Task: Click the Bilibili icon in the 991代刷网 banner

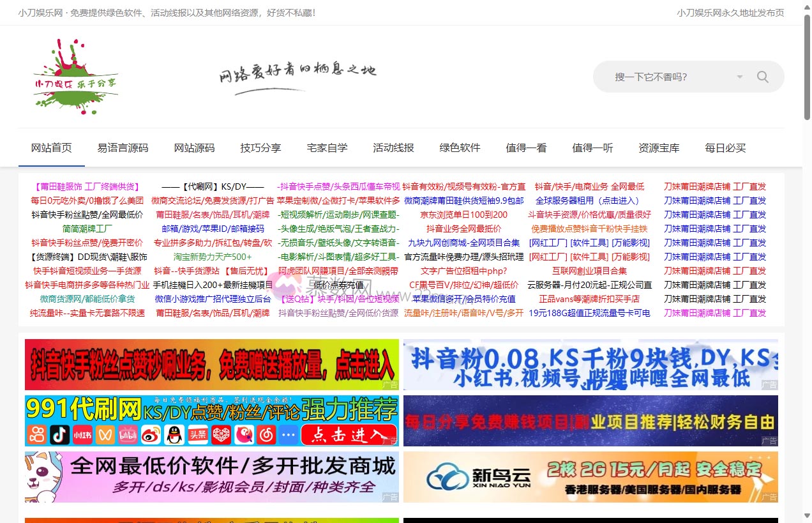Action: pyautogui.click(x=128, y=434)
